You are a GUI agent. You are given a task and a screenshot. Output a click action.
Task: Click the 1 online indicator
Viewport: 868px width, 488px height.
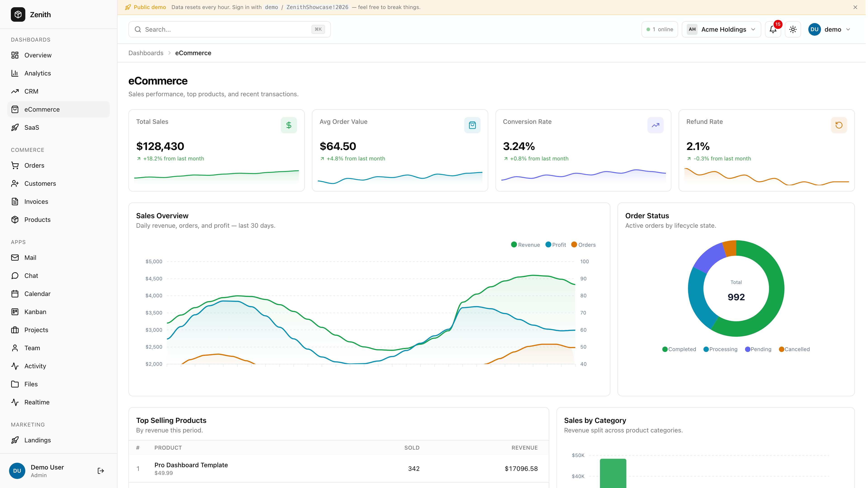[x=659, y=30]
